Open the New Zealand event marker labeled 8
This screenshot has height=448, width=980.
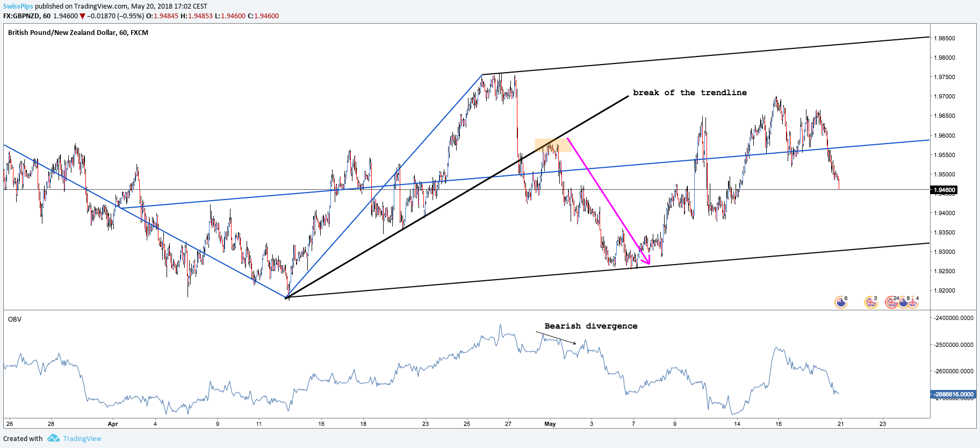pos(904,302)
